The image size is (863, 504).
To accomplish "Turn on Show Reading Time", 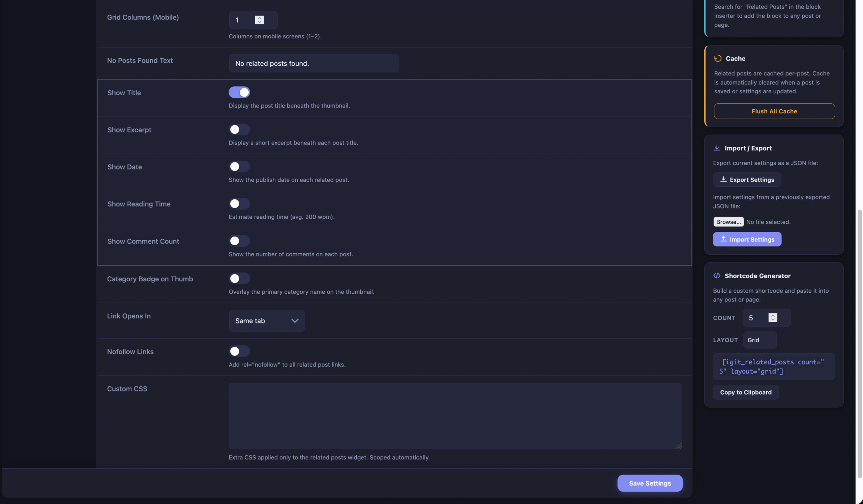I will coord(239,203).
